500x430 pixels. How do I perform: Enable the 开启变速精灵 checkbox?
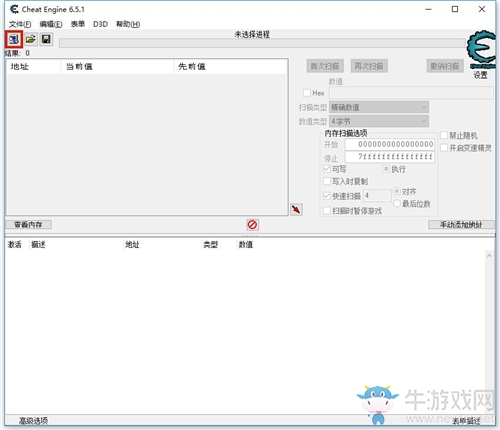[444, 147]
